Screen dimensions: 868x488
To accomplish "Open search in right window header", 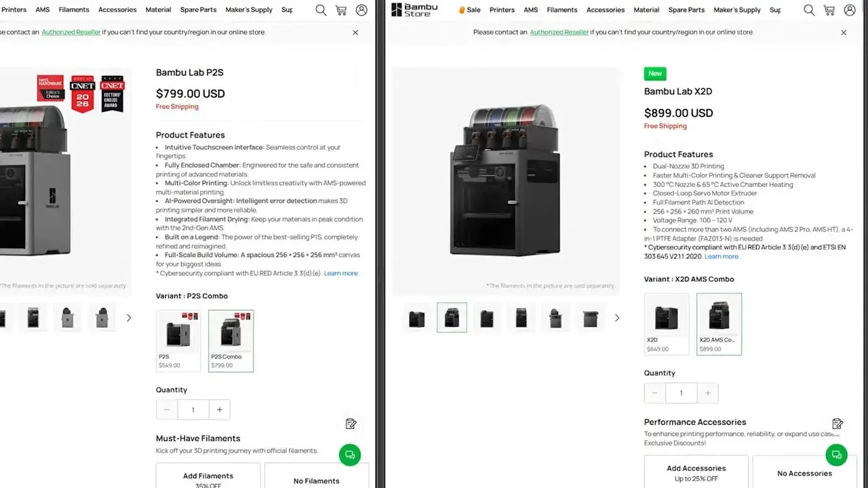I will coord(809,10).
